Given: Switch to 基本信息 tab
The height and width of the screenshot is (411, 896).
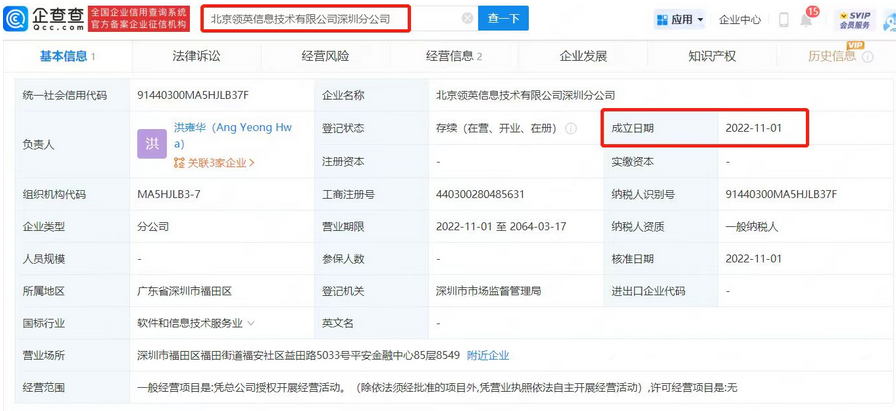Looking at the screenshot, I should (x=67, y=56).
